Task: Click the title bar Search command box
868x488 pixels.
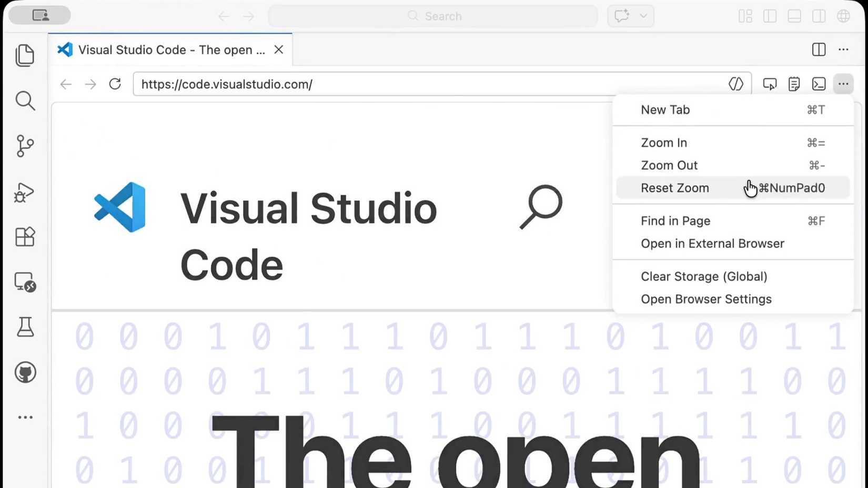Action: (x=433, y=16)
